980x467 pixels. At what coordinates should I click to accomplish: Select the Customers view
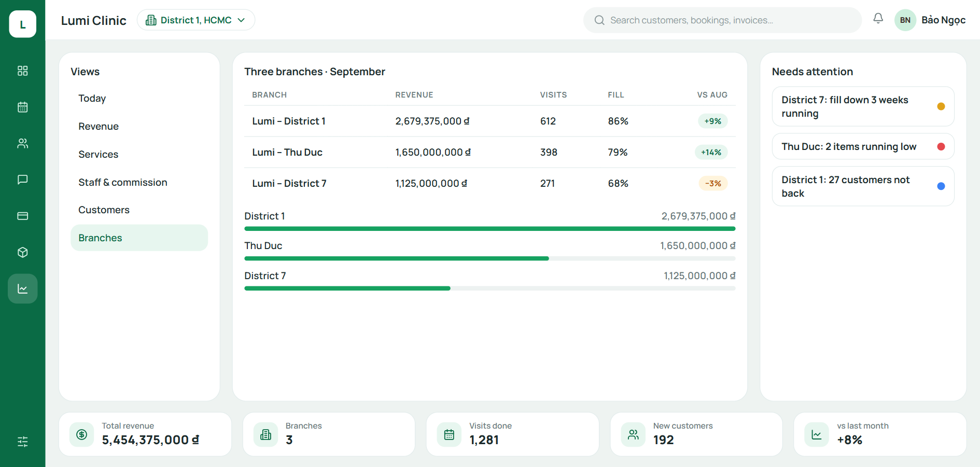139,210
